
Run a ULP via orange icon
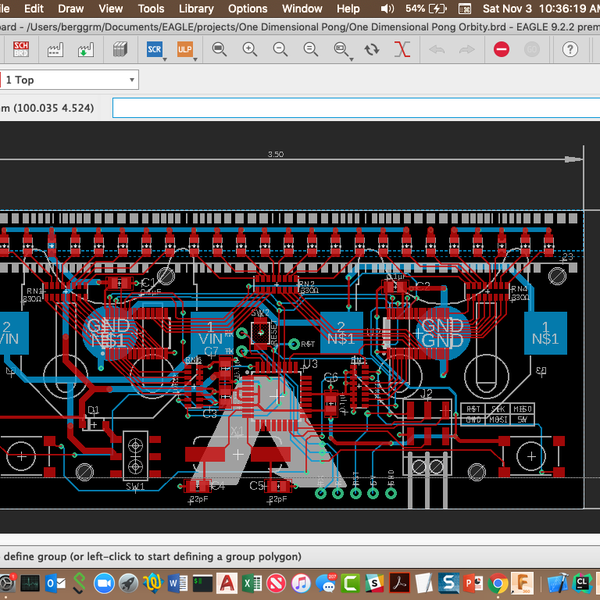184,48
